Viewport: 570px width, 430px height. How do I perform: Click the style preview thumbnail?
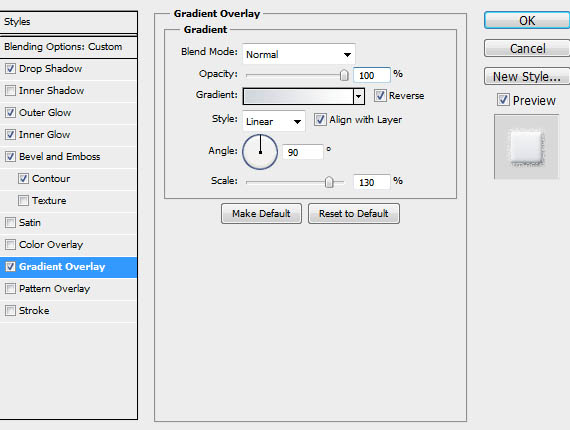(x=526, y=147)
